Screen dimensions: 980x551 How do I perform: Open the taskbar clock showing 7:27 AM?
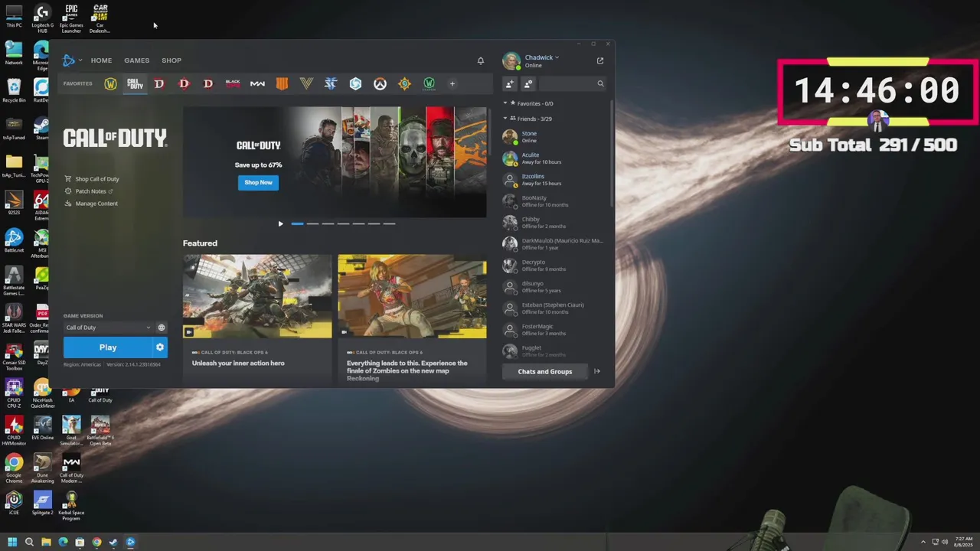[x=964, y=542]
